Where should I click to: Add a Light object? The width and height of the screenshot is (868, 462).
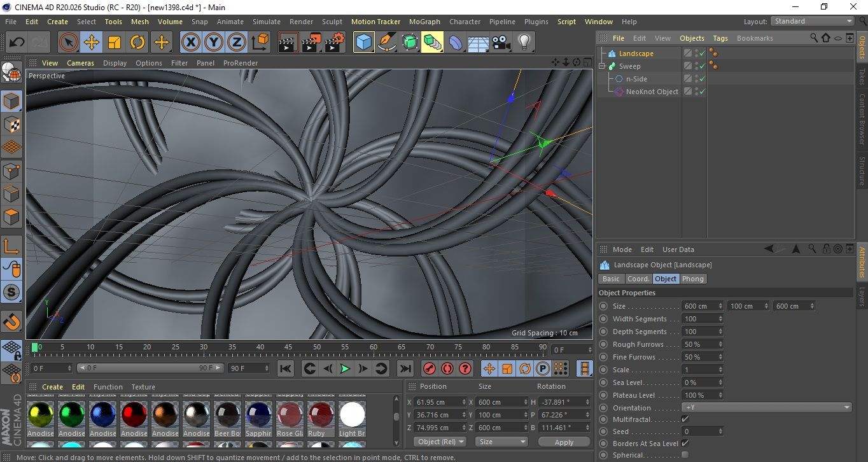pos(524,43)
